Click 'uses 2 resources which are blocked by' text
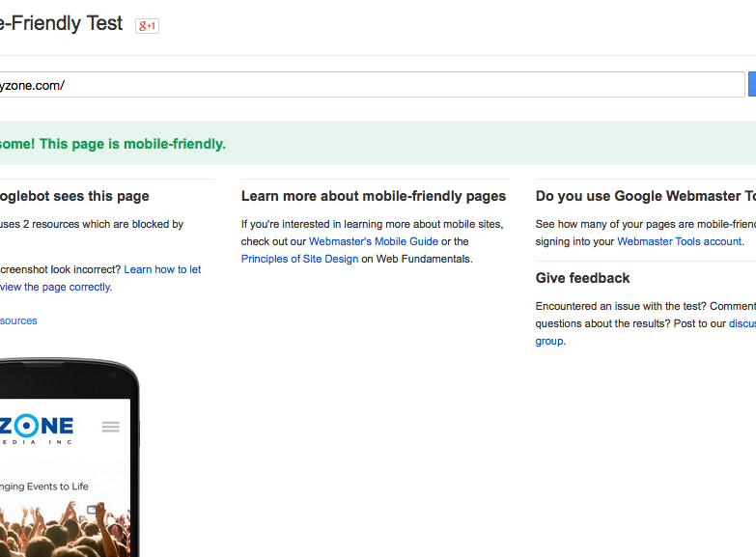 tap(92, 224)
